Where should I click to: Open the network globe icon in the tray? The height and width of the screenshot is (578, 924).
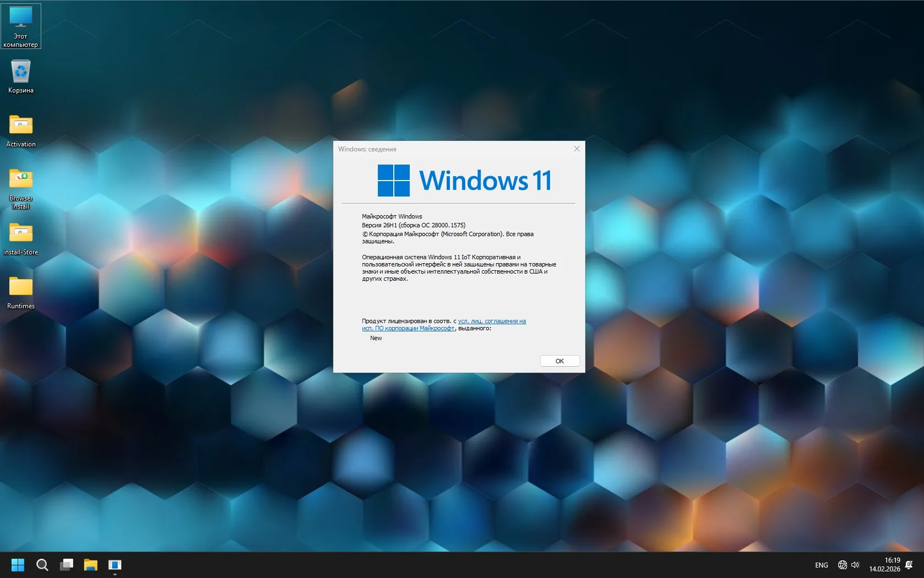pyautogui.click(x=842, y=565)
